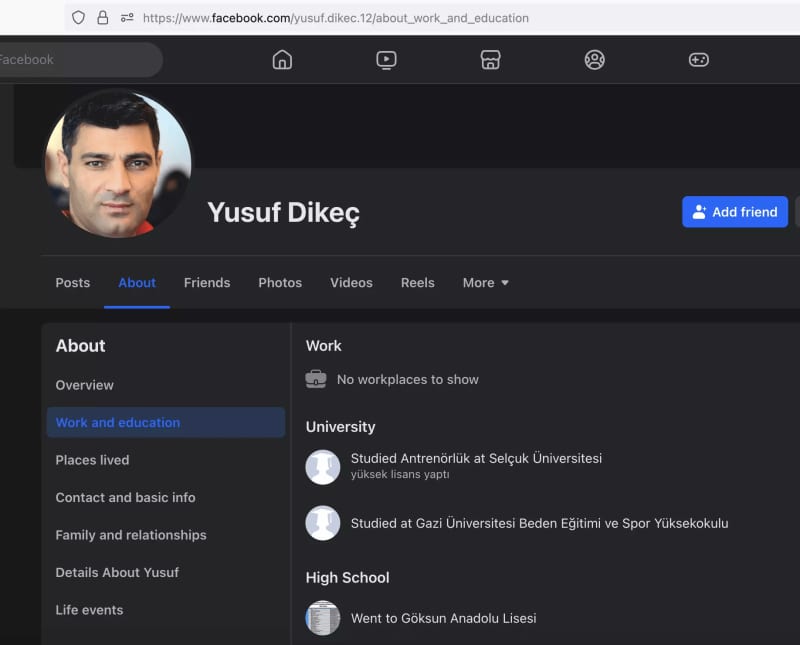Open the Photos tab
The width and height of the screenshot is (800, 645).
point(280,283)
